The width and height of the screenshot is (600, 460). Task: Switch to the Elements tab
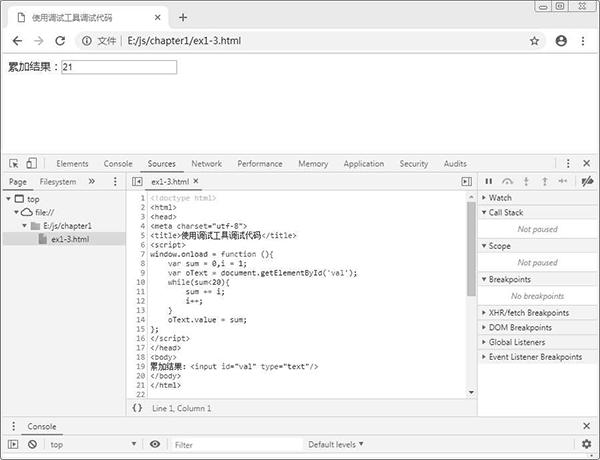coord(72,164)
